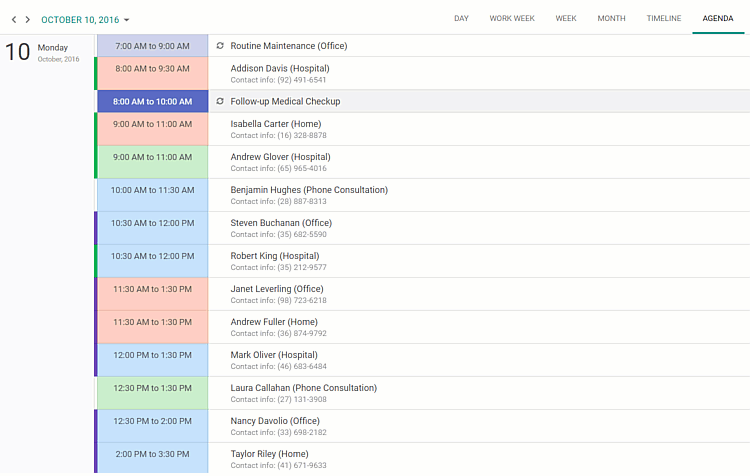750x476 pixels.
Task: Select the Week view tab
Action: (x=566, y=18)
